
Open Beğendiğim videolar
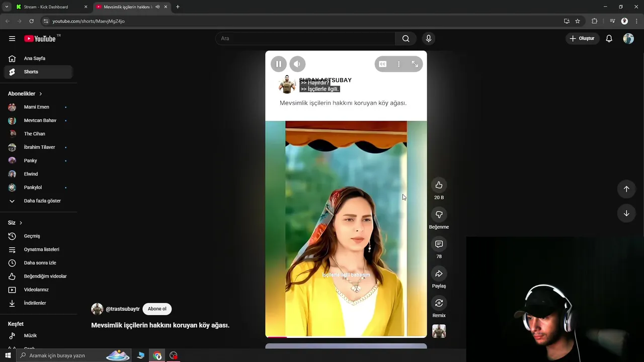point(39,277)
